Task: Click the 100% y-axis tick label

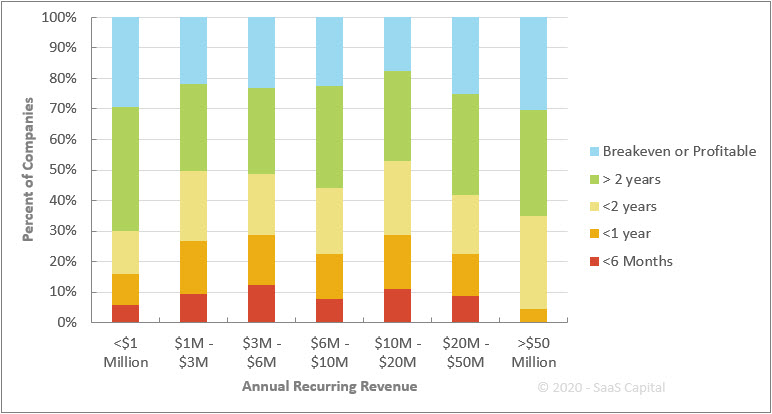Action: 59,18
